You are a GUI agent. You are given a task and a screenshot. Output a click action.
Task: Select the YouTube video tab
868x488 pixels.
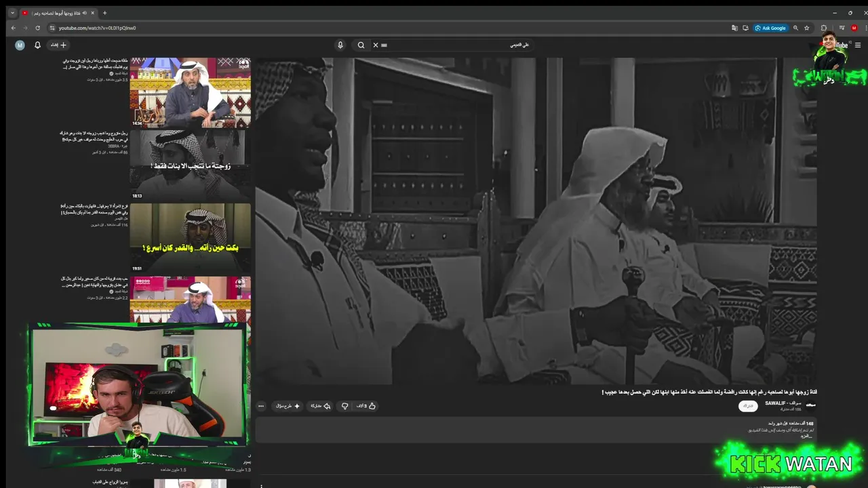coord(58,13)
